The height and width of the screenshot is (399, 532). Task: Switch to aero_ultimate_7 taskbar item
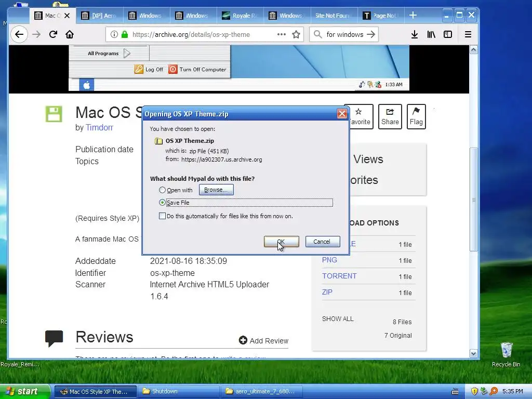pos(263,392)
